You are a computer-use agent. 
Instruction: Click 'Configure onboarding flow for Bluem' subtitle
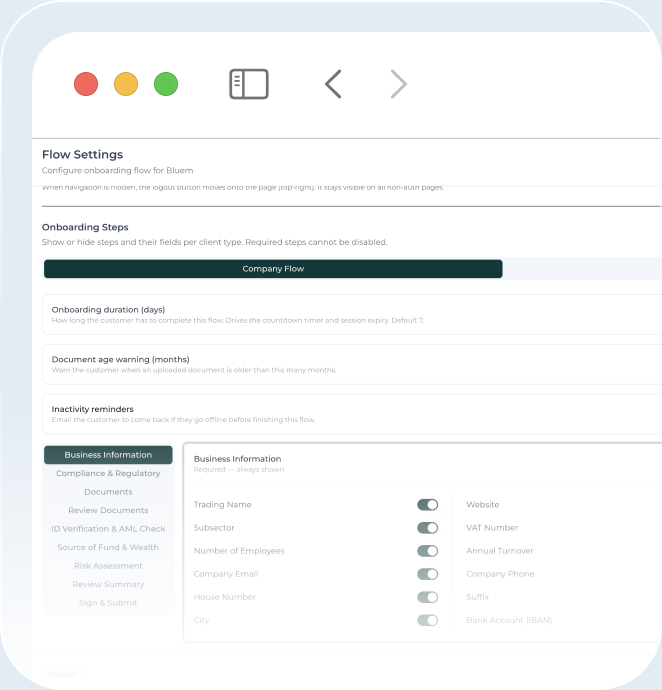coord(118,170)
